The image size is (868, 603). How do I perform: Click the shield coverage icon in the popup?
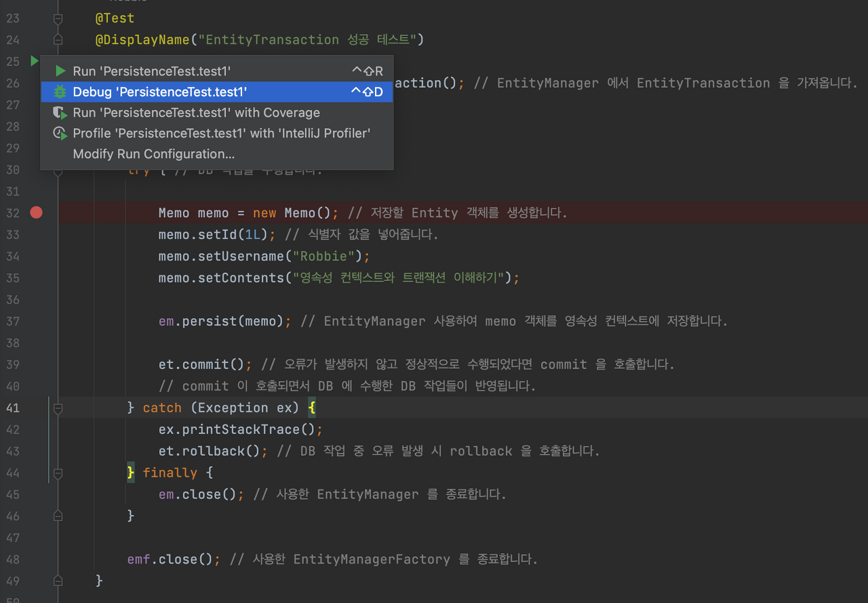60,113
